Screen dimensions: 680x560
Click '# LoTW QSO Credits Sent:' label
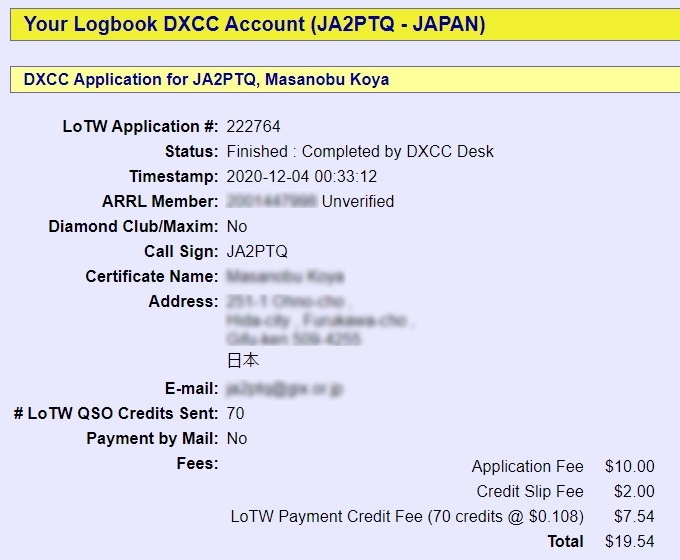pyautogui.click(x=116, y=413)
